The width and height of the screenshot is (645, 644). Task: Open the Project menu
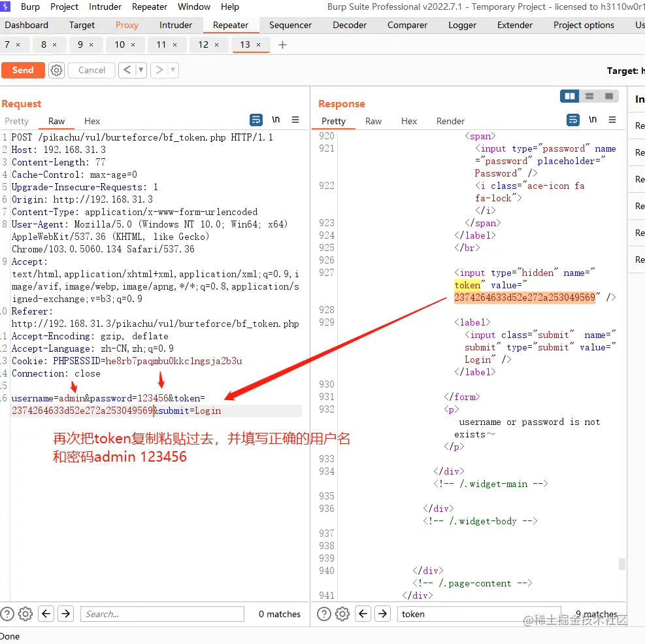point(64,7)
